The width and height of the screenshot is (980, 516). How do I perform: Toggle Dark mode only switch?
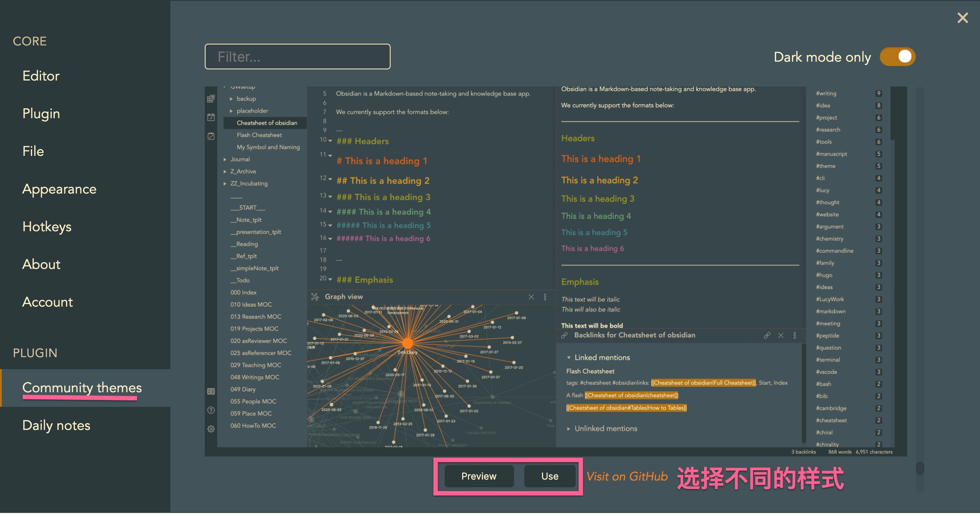point(897,57)
